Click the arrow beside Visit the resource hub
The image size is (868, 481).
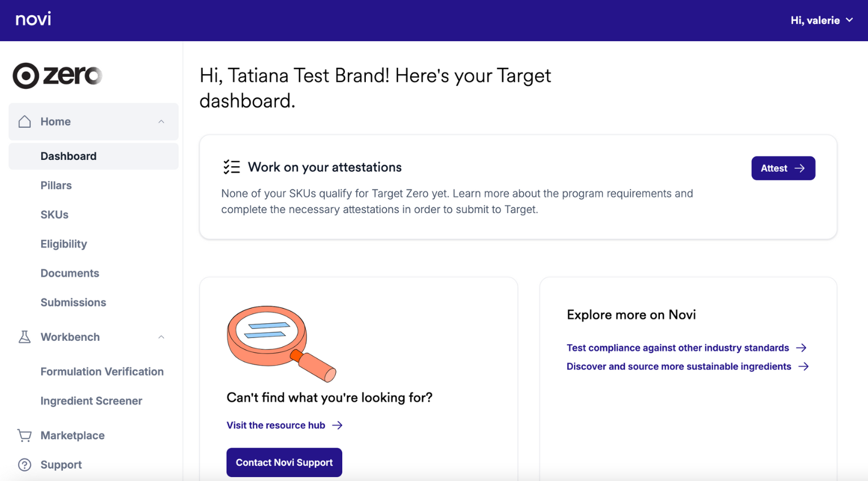click(338, 425)
